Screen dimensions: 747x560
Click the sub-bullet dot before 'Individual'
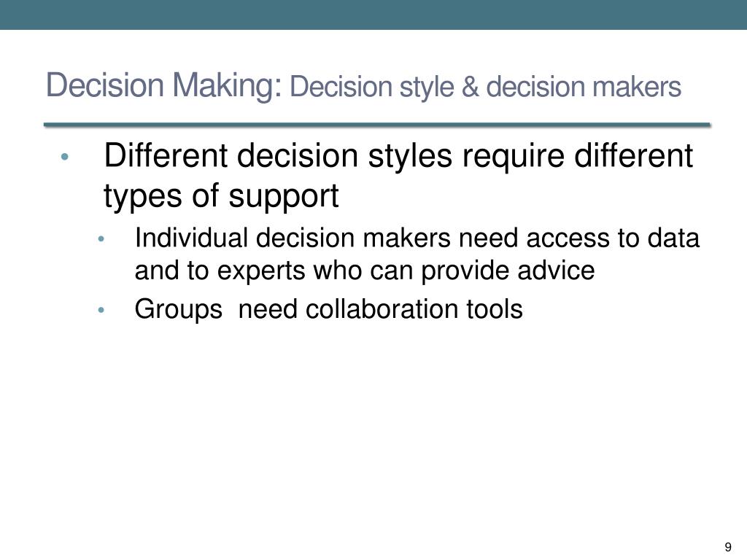tap(101, 239)
